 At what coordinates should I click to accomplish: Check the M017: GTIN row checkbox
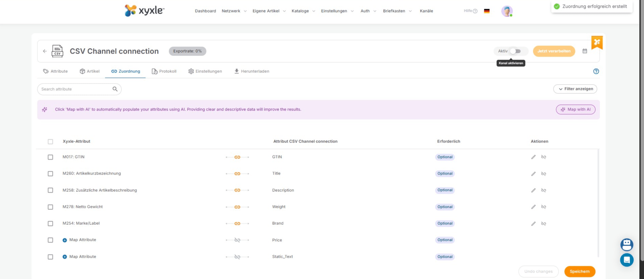pyautogui.click(x=50, y=157)
